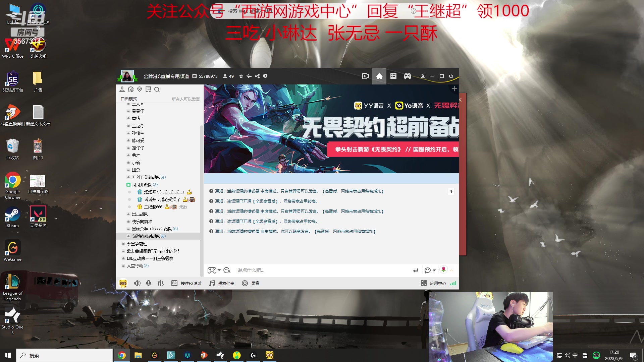
Task: Click the send enter-arrow icon in chat bar
Action: [416, 270]
